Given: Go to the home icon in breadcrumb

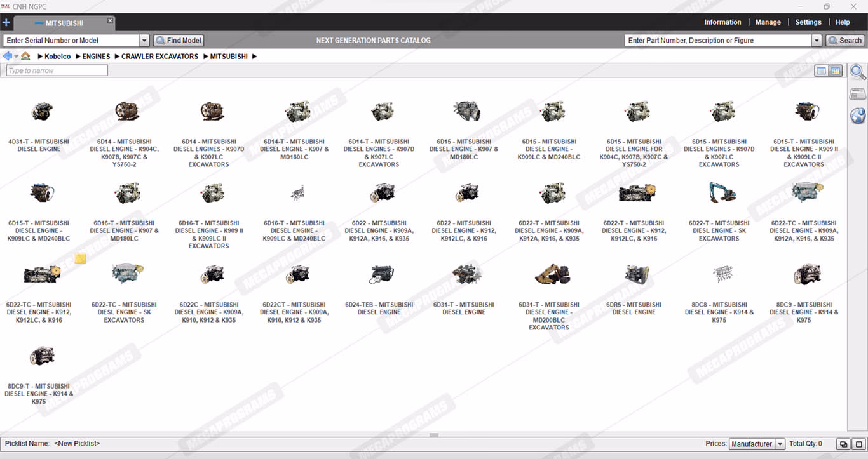Looking at the screenshot, I should click(x=25, y=56).
